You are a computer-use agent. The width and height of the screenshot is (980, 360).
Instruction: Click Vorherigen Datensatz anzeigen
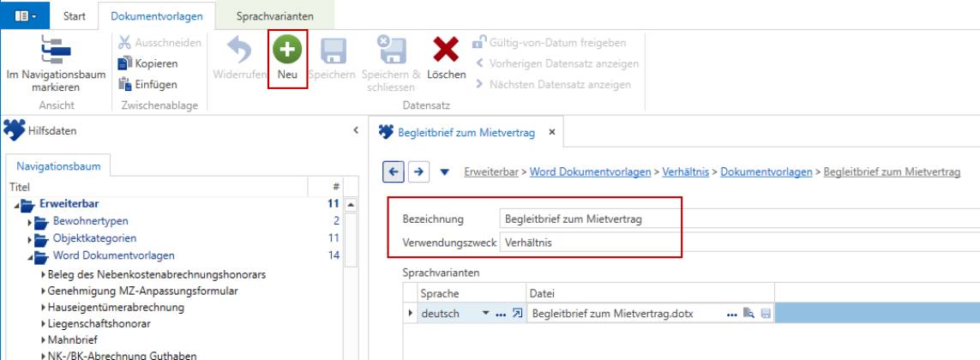[556, 63]
